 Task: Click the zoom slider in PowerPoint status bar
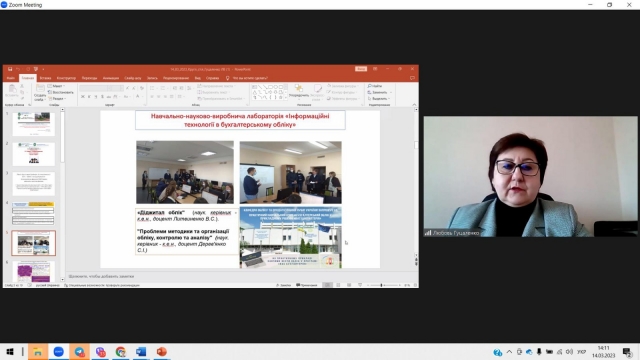tap(382, 285)
